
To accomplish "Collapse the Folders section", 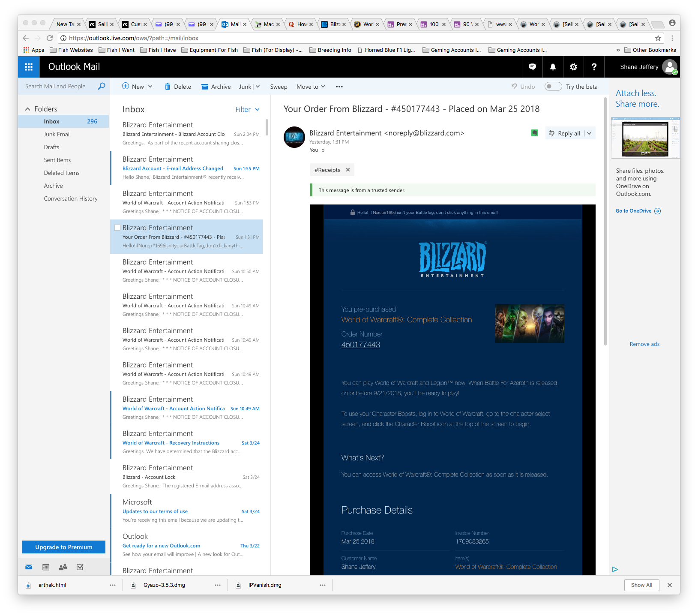I will click(28, 109).
